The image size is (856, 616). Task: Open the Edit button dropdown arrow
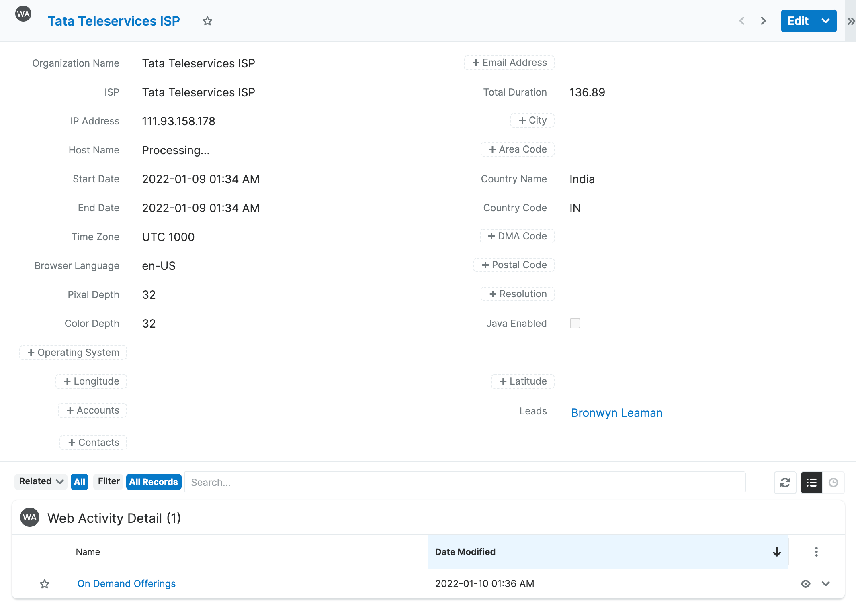(825, 21)
